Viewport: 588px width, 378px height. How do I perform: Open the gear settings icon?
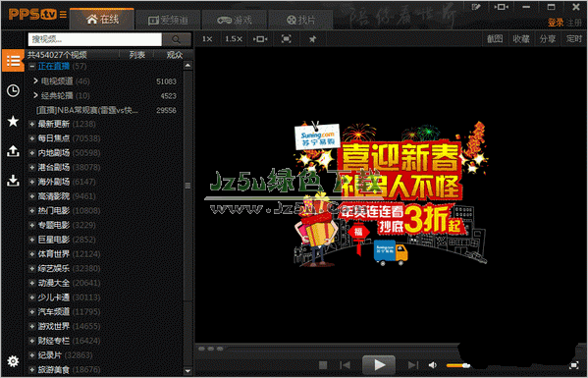pyautogui.click(x=13, y=361)
